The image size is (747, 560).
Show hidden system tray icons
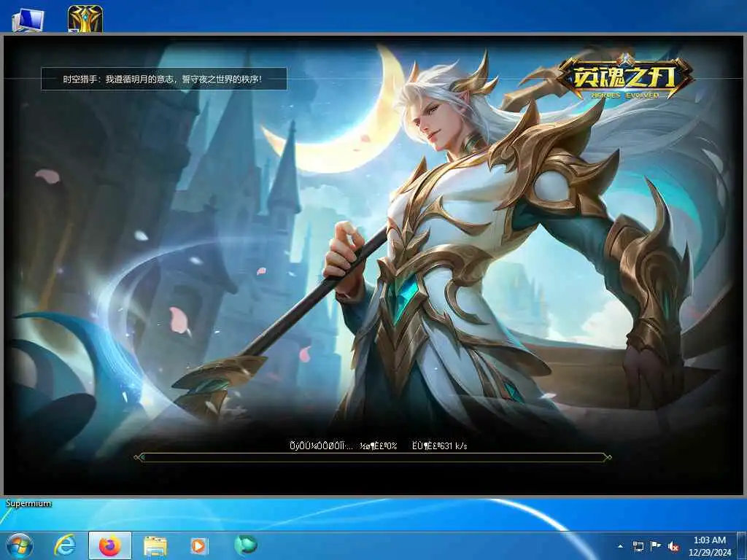click(x=620, y=546)
